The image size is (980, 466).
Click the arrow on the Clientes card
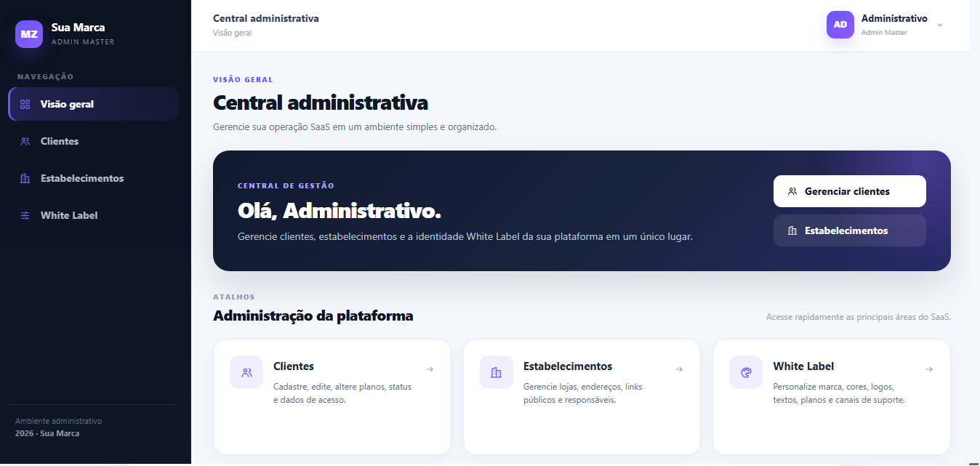(430, 369)
